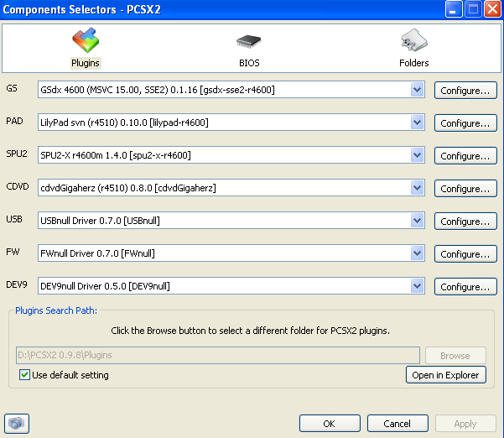Screen dimensions: 504x438
Task: Click the Use default setting label
Action: [70, 375]
